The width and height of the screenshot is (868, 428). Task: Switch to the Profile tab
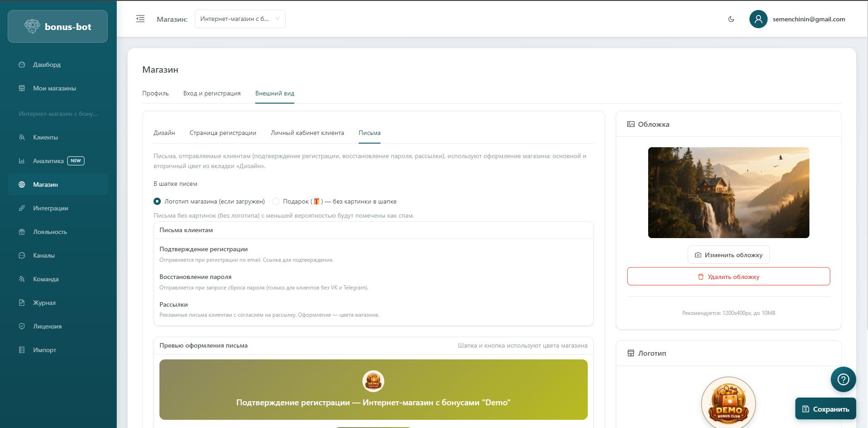coord(155,93)
